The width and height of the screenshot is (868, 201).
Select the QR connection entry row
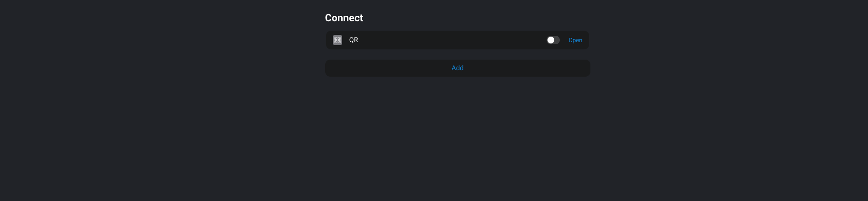457,40
